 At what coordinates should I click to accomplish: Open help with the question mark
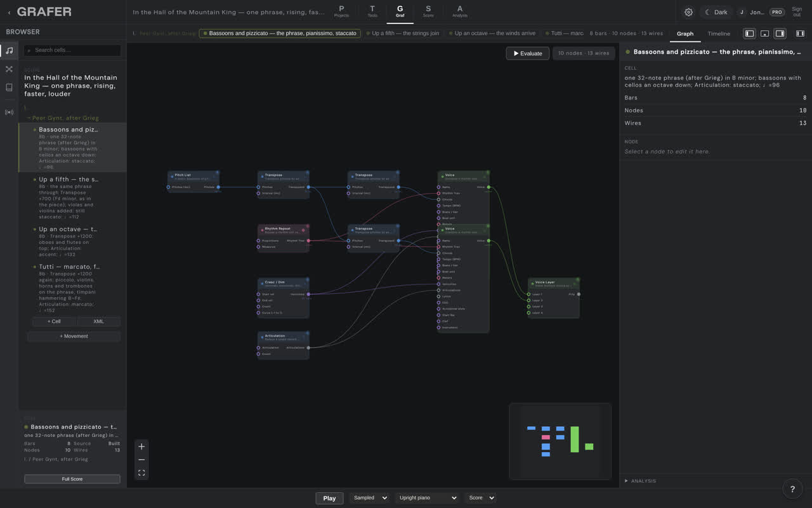(x=792, y=488)
